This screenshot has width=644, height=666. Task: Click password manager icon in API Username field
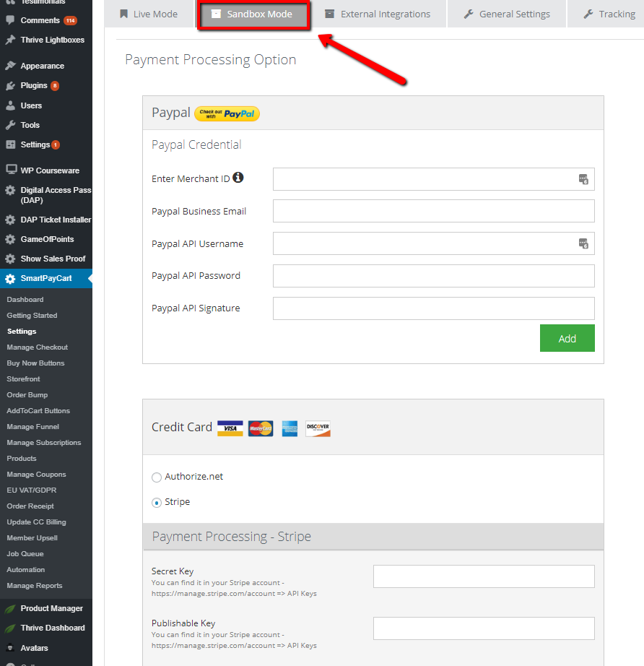(x=584, y=243)
